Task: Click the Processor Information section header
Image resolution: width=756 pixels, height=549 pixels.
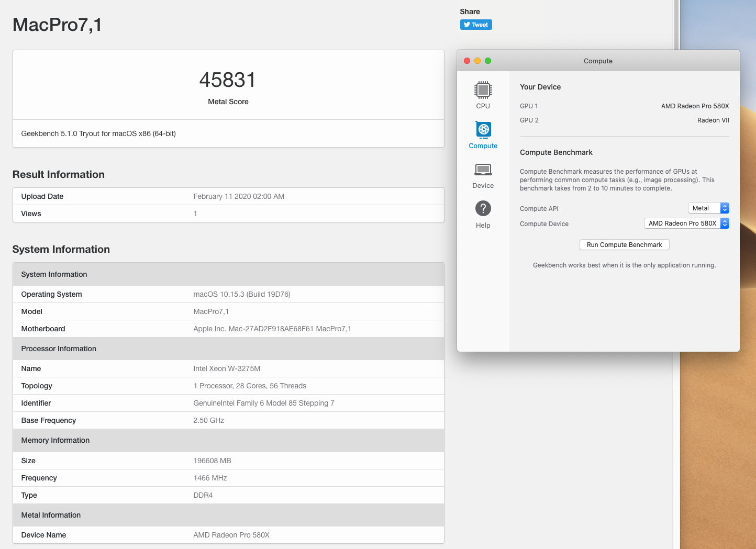Action: [x=228, y=349]
